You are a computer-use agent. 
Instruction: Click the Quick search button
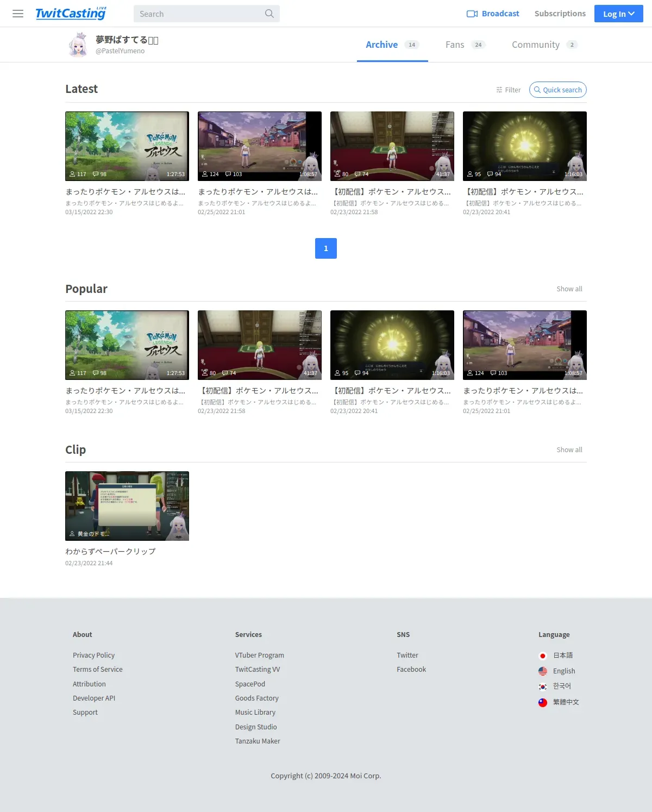(558, 90)
